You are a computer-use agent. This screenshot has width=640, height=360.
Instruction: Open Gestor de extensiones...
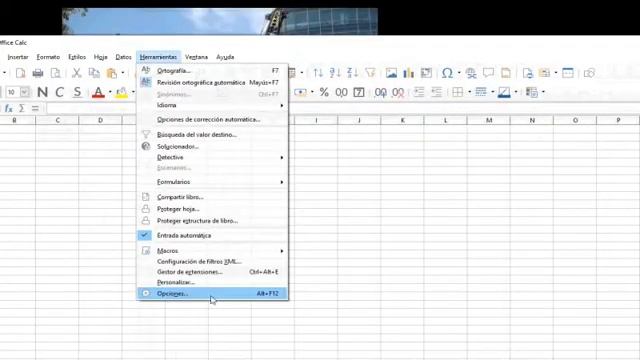[x=212, y=272]
